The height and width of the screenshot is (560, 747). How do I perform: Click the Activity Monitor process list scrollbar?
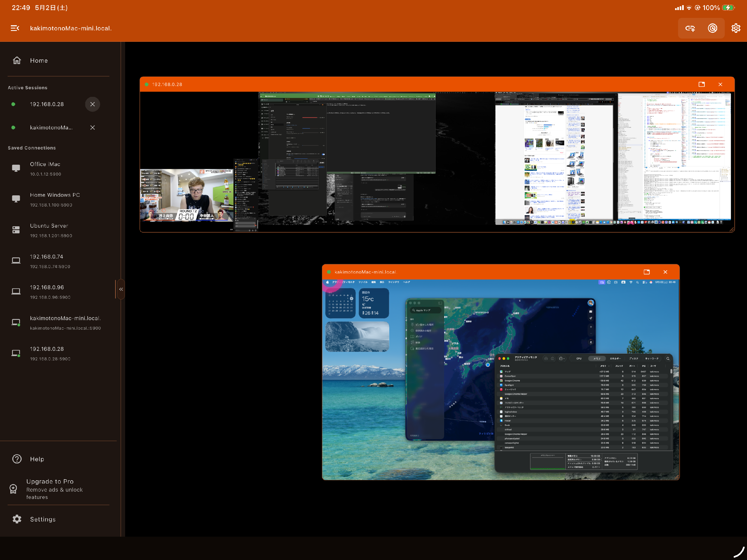coord(671,371)
